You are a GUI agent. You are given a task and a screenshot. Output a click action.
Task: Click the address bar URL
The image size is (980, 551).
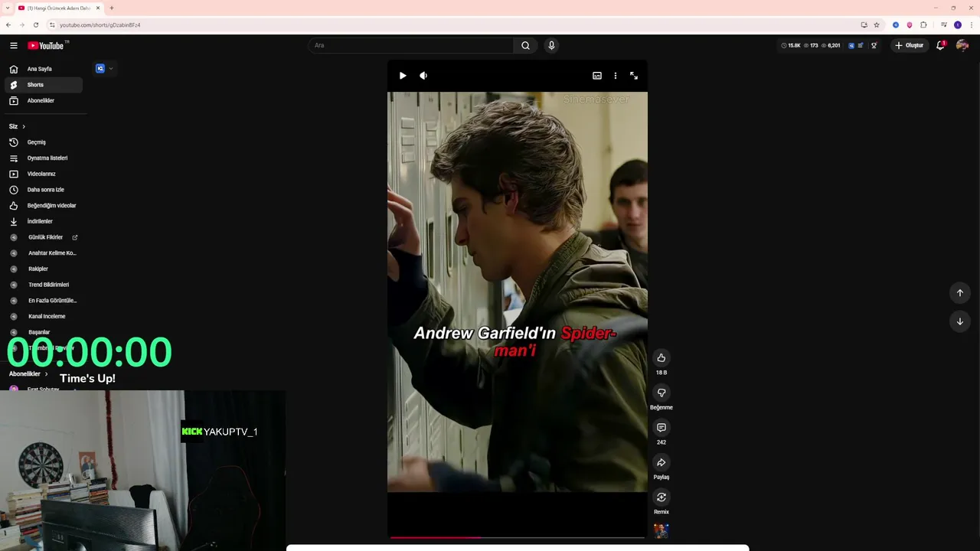tap(100, 24)
